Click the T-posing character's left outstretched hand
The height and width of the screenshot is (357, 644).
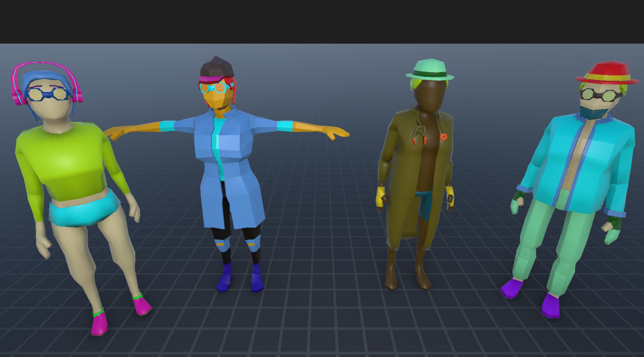(x=336, y=132)
